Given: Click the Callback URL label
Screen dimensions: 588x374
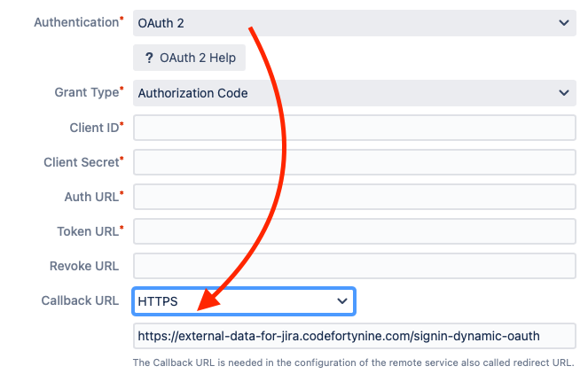Looking at the screenshot, I should [x=80, y=300].
